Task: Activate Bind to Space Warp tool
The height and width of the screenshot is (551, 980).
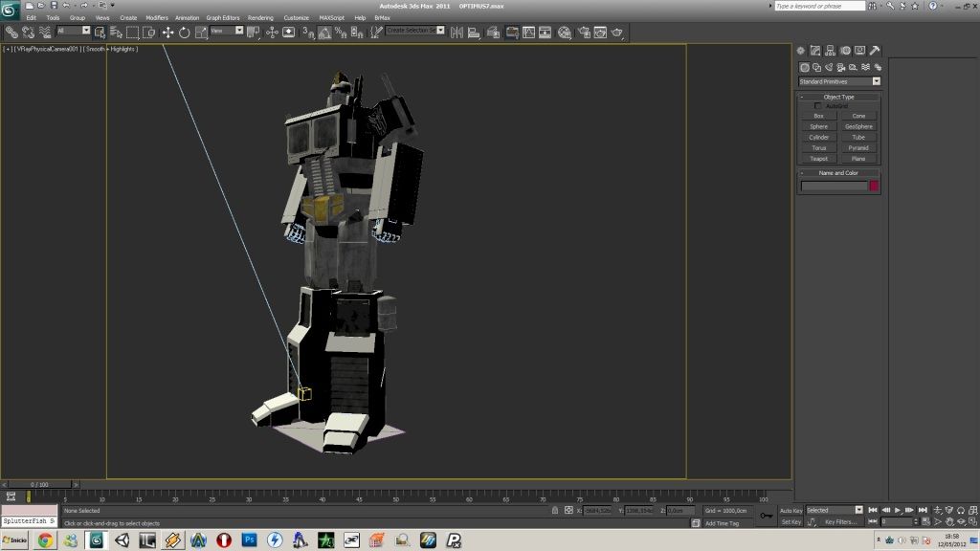Action: [45, 33]
